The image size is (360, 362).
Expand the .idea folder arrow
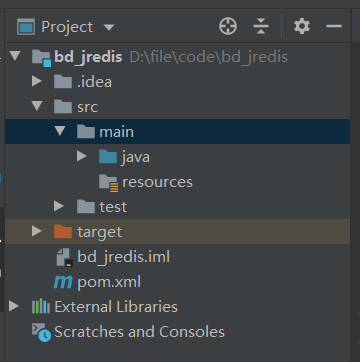pos(37,81)
